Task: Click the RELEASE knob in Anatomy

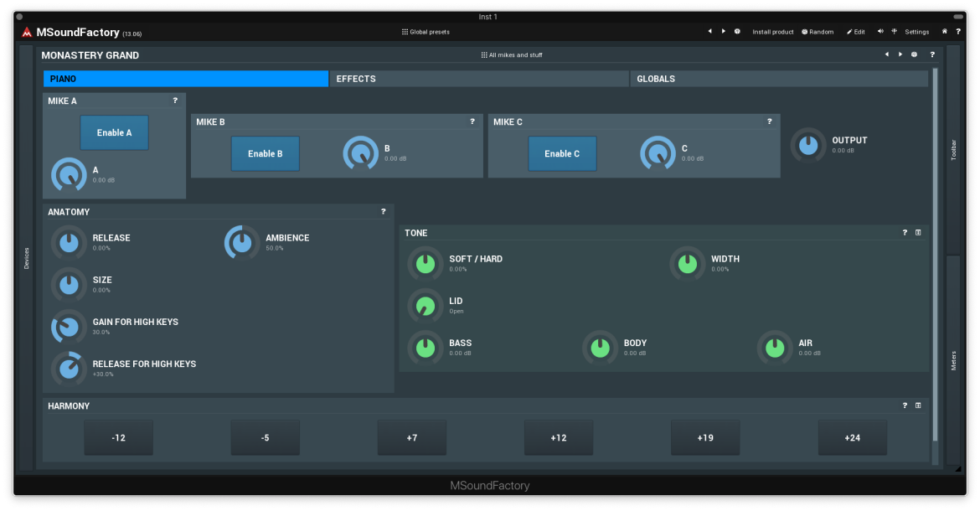Action: tap(69, 242)
